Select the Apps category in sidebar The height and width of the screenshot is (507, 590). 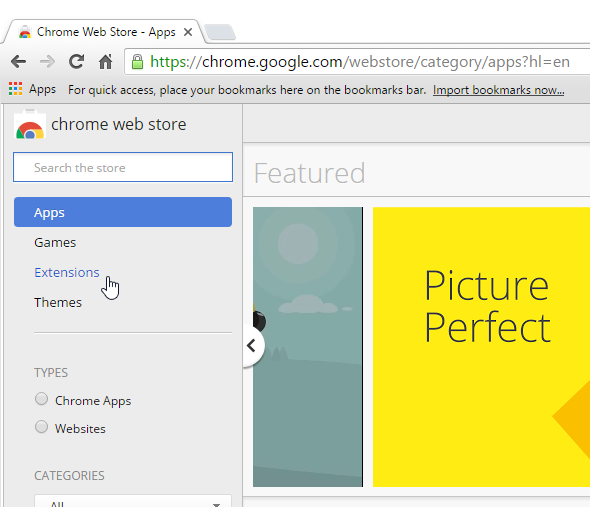point(123,212)
